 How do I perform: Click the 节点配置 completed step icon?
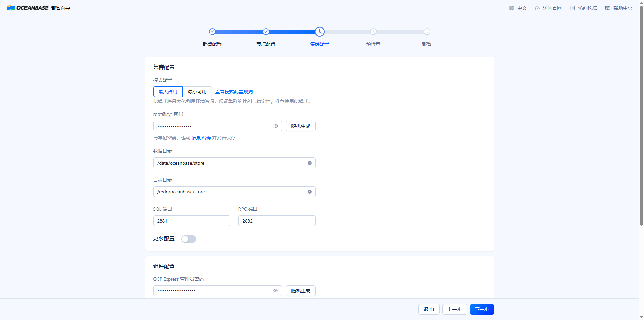(x=266, y=32)
